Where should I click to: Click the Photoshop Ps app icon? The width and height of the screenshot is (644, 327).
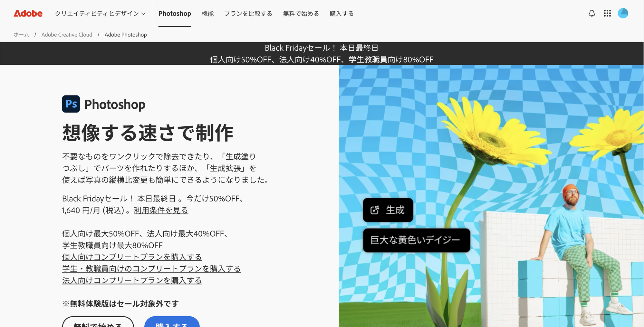coord(71,104)
